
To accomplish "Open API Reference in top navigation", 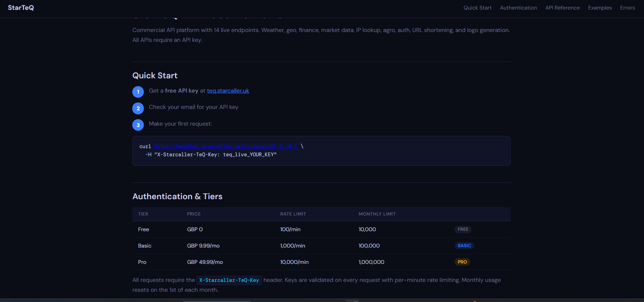I will [562, 7].
